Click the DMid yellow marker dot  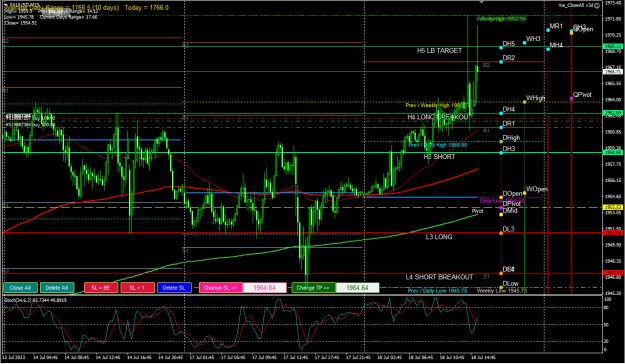pos(501,215)
